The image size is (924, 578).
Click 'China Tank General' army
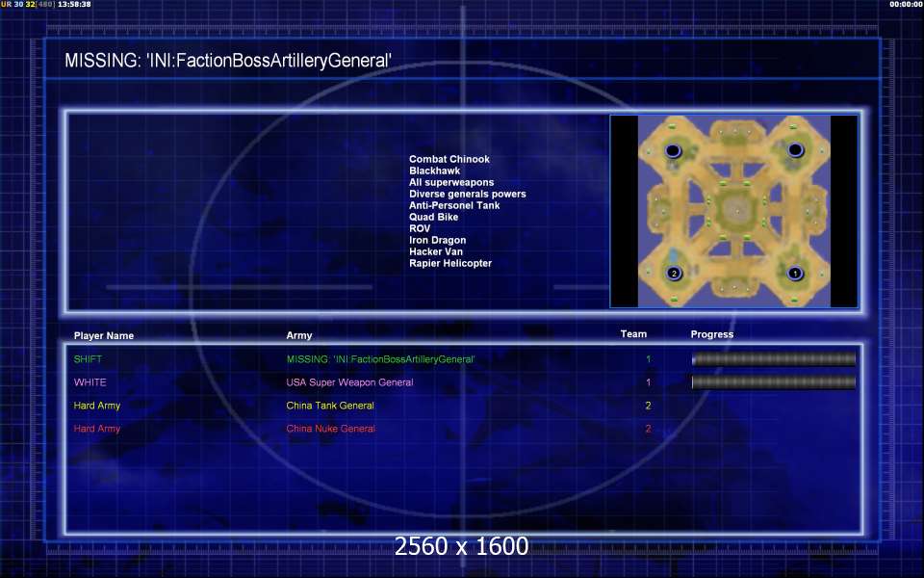point(330,406)
